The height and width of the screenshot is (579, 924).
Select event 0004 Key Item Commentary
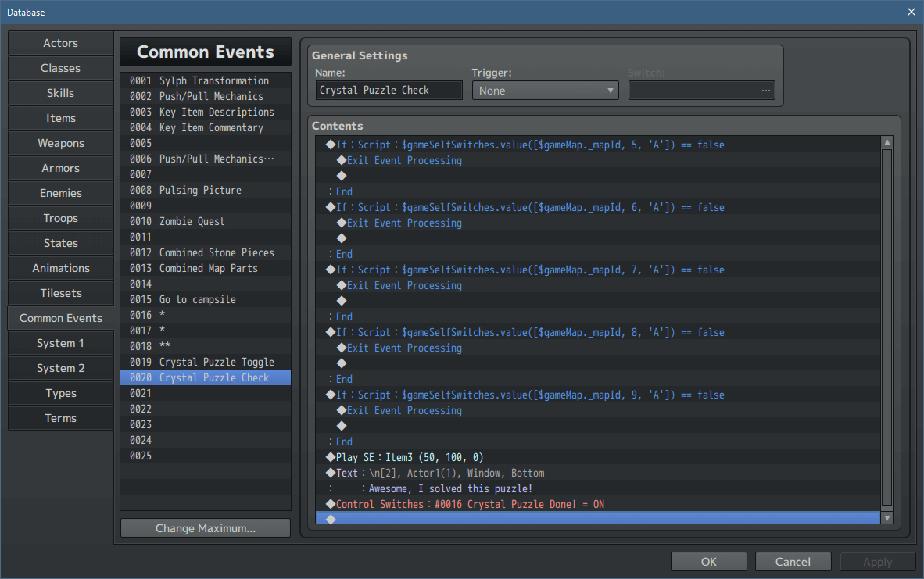206,127
